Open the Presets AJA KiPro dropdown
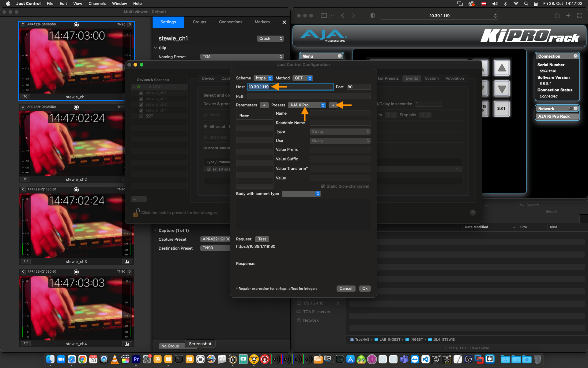Screen dimensions: 588x368 point(307,105)
